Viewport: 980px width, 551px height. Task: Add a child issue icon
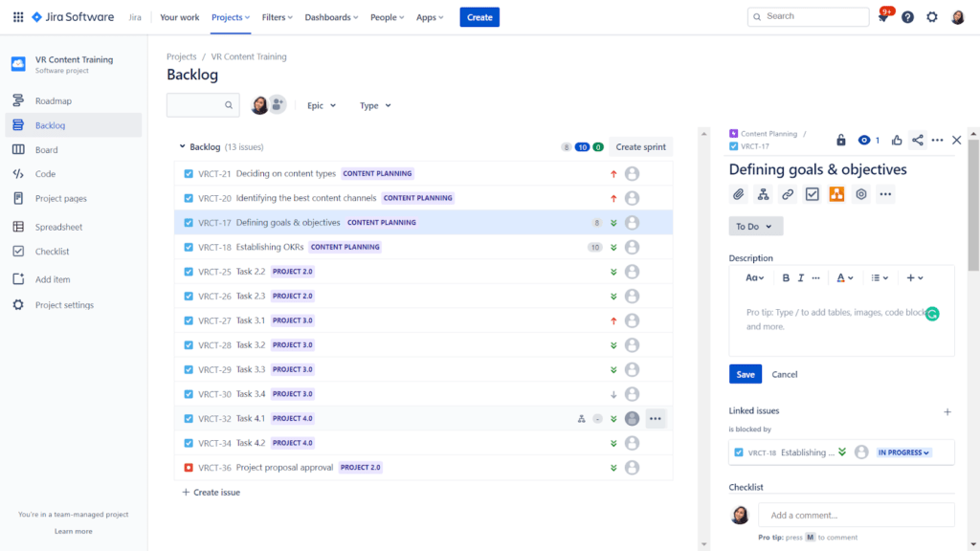tap(763, 194)
